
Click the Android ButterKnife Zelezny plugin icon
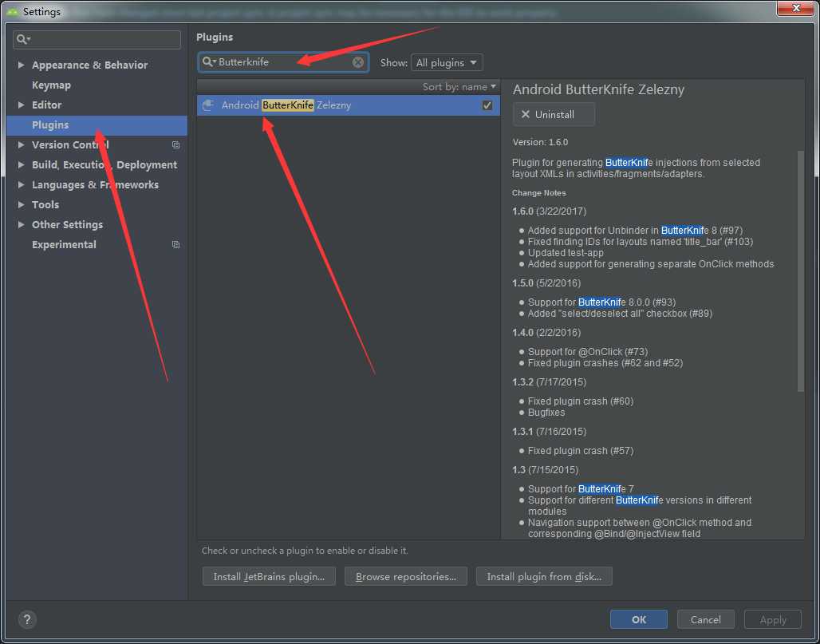(x=208, y=105)
